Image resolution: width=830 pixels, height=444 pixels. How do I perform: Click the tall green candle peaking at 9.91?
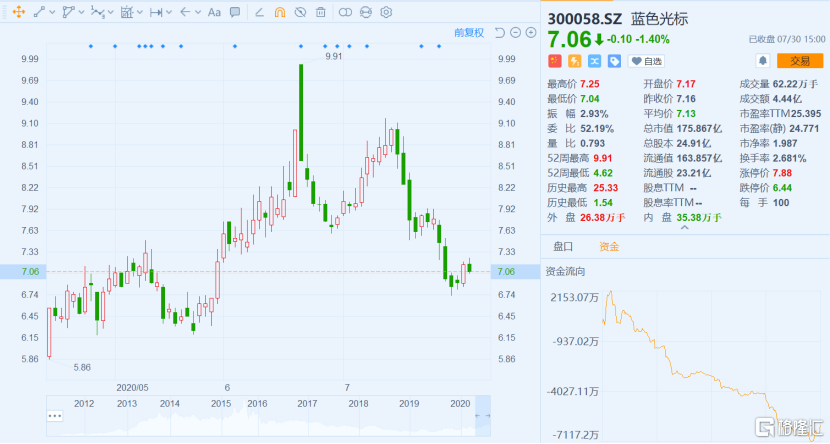pyautogui.click(x=301, y=112)
